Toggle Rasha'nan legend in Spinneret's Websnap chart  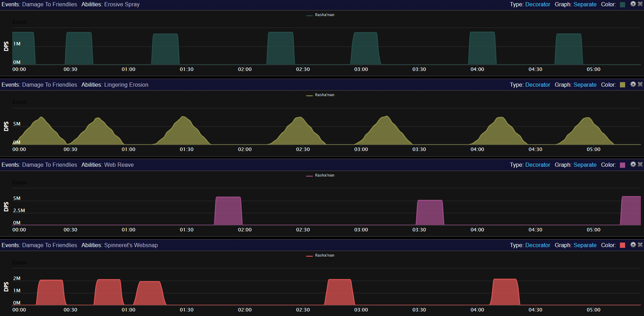pos(320,256)
